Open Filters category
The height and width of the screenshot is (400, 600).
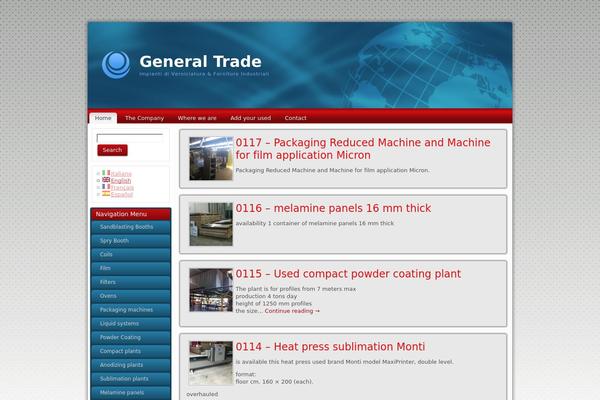pyautogui.click(x=131, y=282)
